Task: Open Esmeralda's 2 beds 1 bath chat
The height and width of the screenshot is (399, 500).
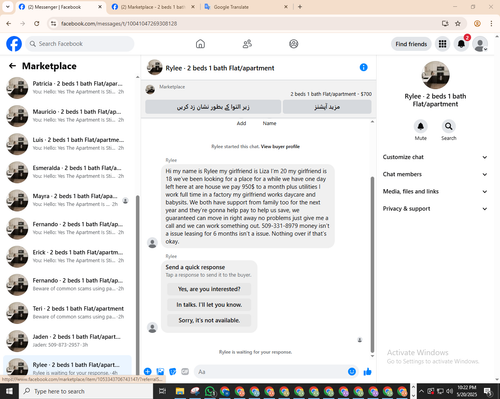Action: point(68,172)
